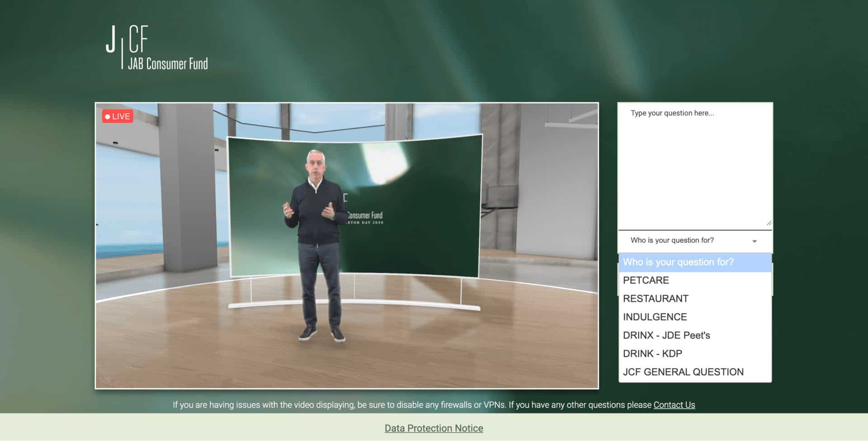Click the JCF monogram logo

[127, 40]
